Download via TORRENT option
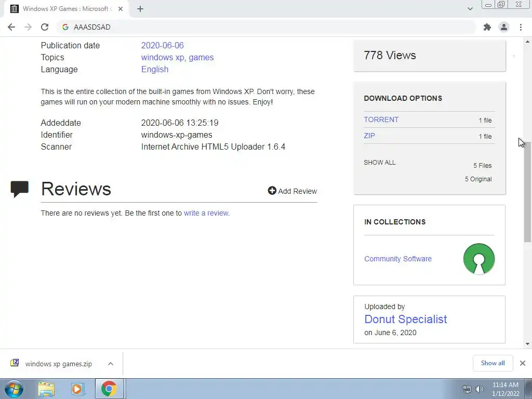This screenshot has height=399, width=532. pyautogui.click(x=381, y=120)
